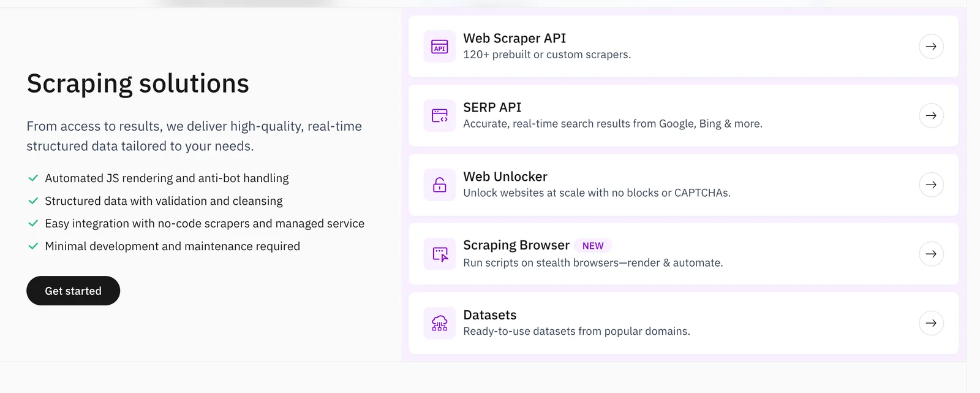Screen dimensions: 980x393
Task: Go to the Datasets title link
Action: [489, 315]
